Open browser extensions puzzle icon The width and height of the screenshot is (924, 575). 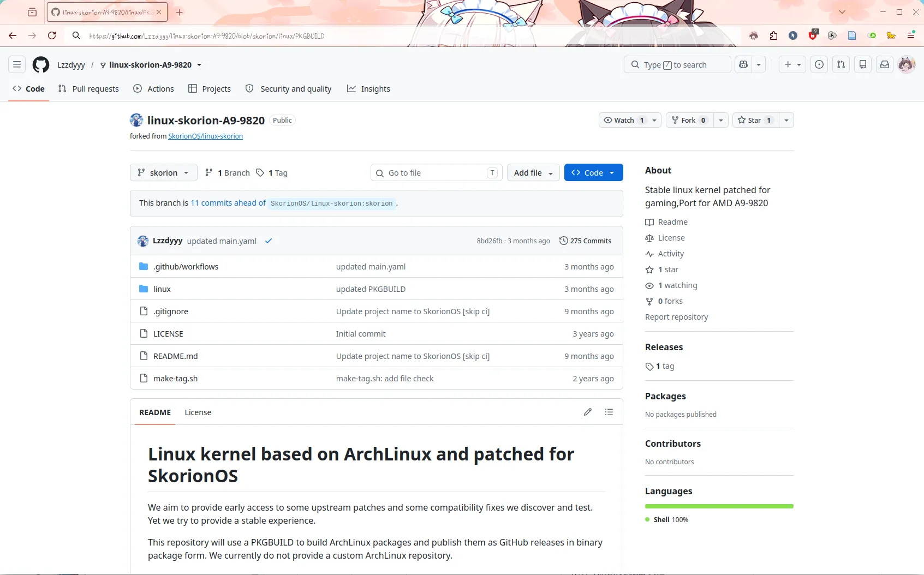[x=773, y=35]
